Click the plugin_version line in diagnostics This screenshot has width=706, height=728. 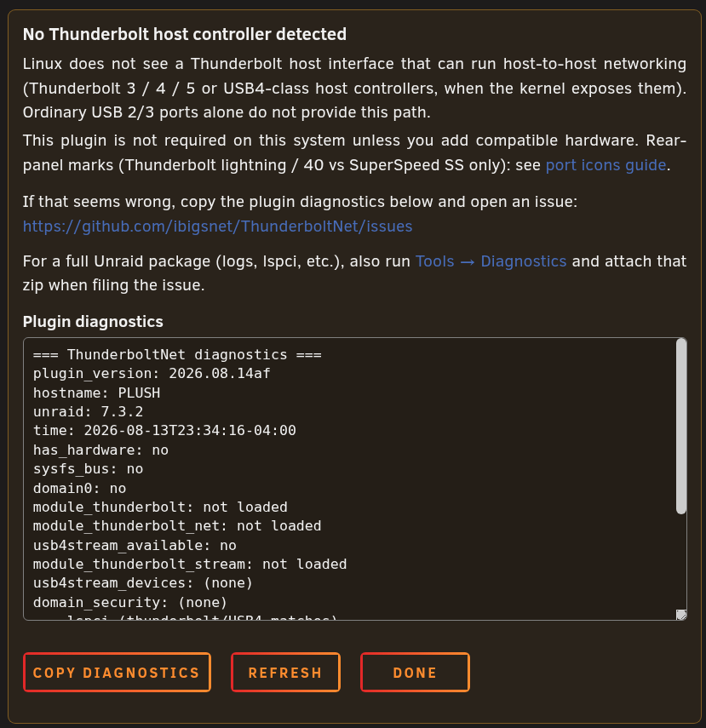[x=152, y=373]
